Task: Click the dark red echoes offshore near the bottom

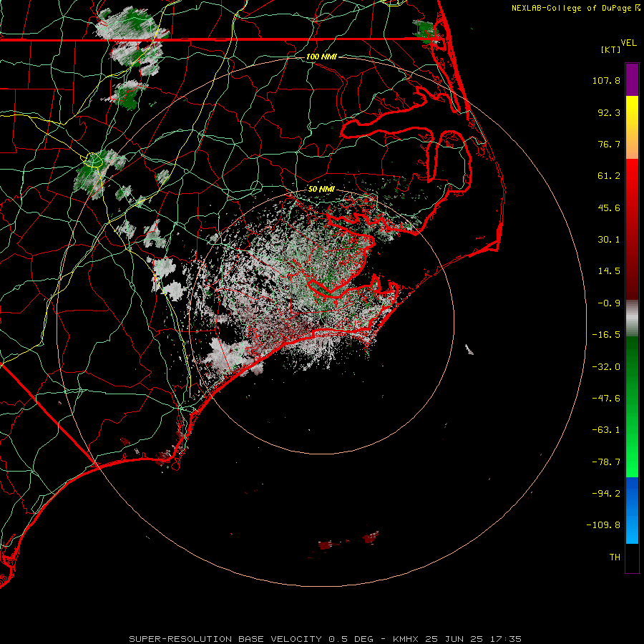Action: click(349, 540)
